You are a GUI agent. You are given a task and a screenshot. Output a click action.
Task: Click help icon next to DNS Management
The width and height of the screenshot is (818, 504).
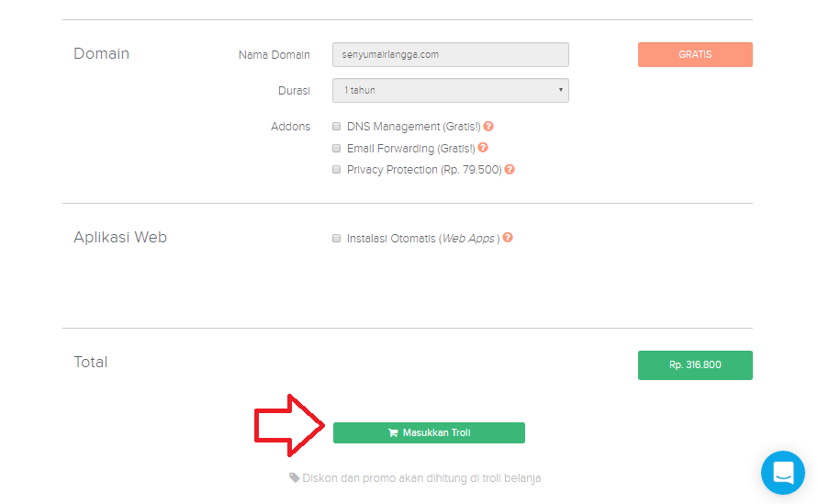(x=488, y=127)
